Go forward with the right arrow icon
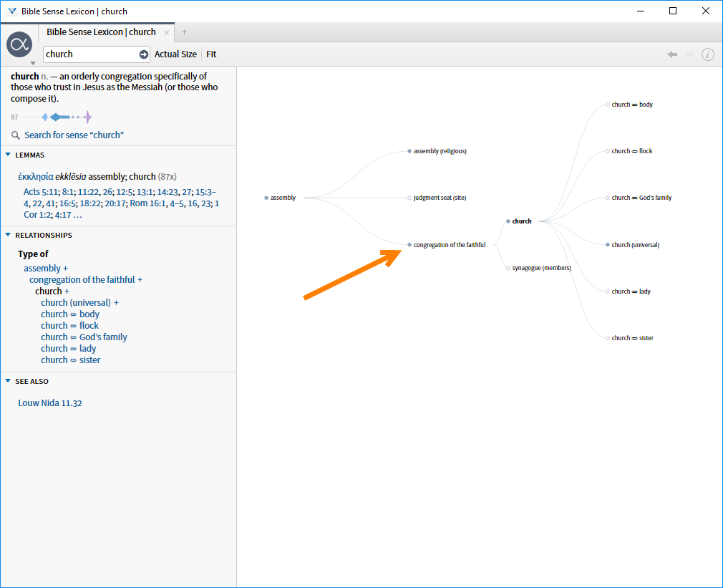Screen dimensions: 723x588 coord(690,54)
